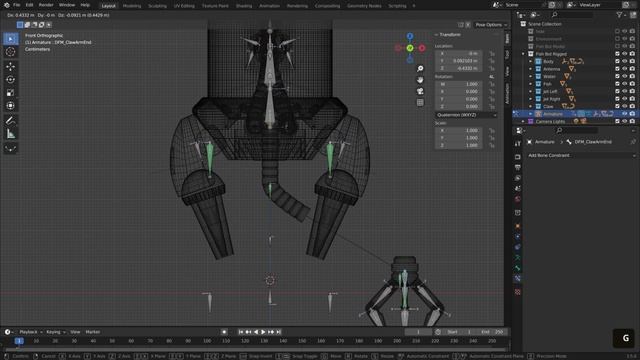Play the animation forward
Viewport: 640px width, 360px height.
[x=263, y=332]
